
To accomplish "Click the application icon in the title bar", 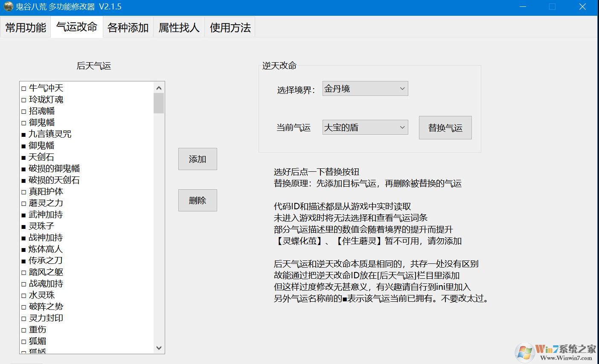I will click(x=9, y=6).
